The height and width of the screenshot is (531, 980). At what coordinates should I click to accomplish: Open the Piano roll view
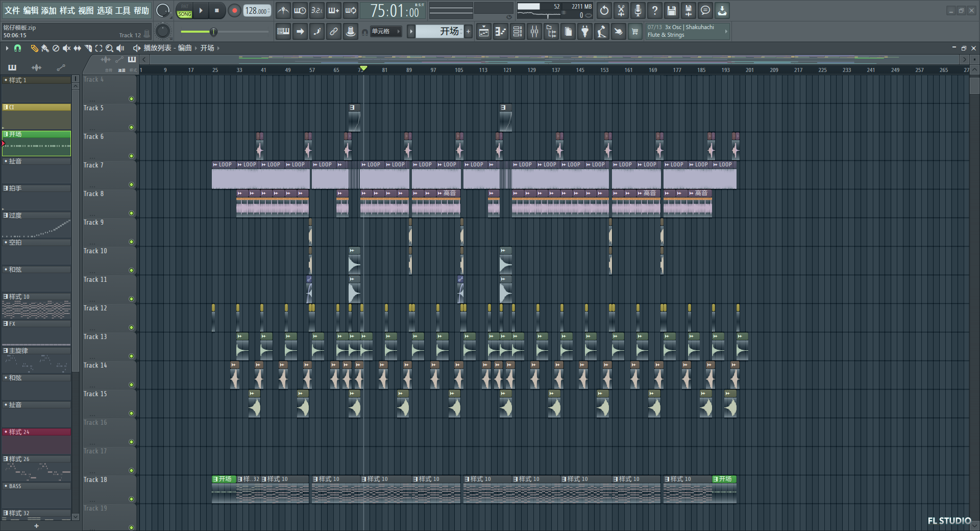coord(501,32)
